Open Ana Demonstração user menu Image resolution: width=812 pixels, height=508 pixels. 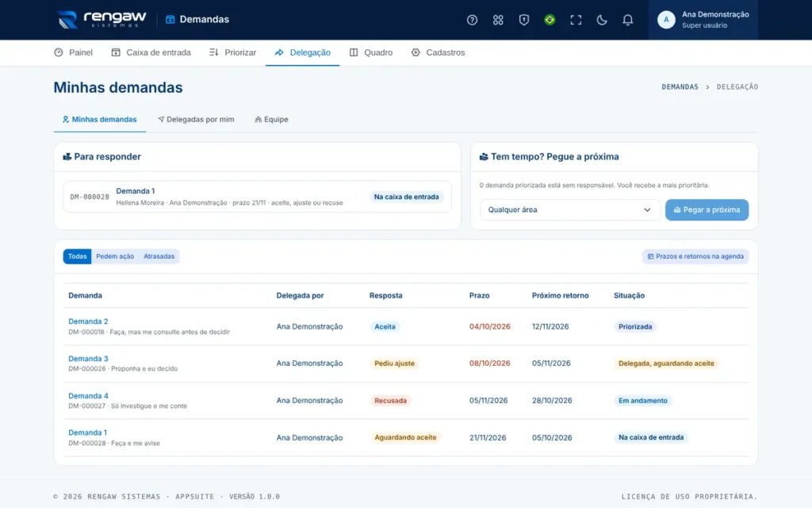703,20
